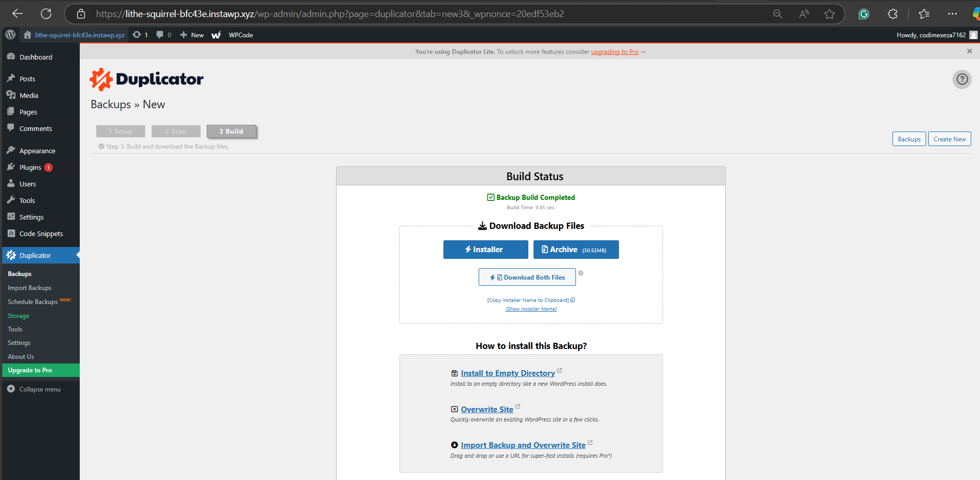Open Howdy codimexeza7162 profile menu
The image size is (980, 480).
pos(936,35)
